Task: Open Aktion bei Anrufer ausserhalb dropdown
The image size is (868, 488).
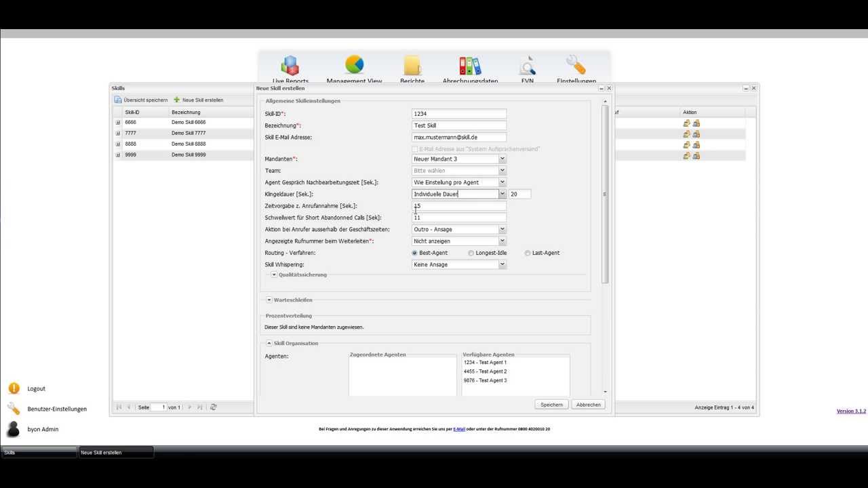Action: (502, 229)
